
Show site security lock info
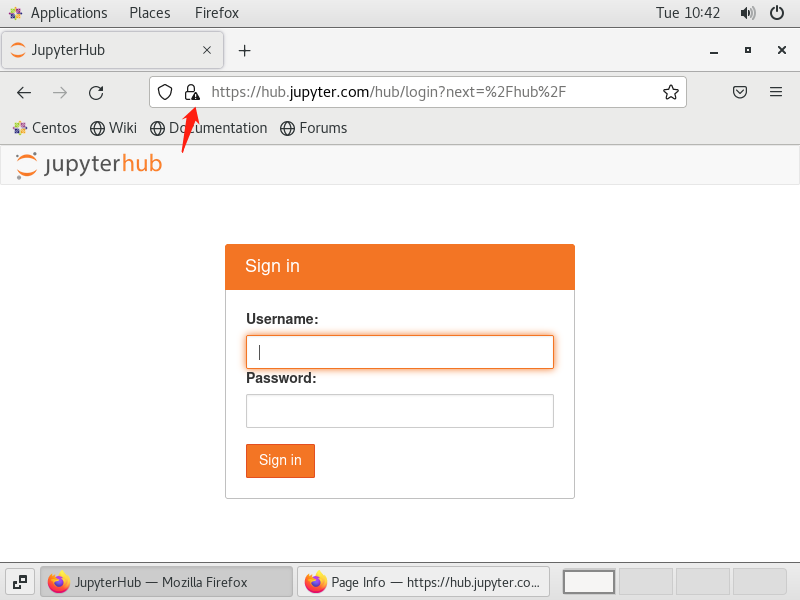point(192,92)
